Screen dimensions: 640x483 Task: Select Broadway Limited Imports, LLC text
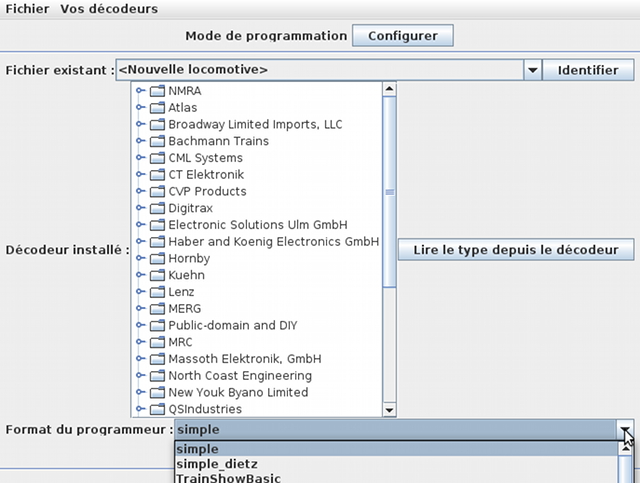click(x=256, y=124)
